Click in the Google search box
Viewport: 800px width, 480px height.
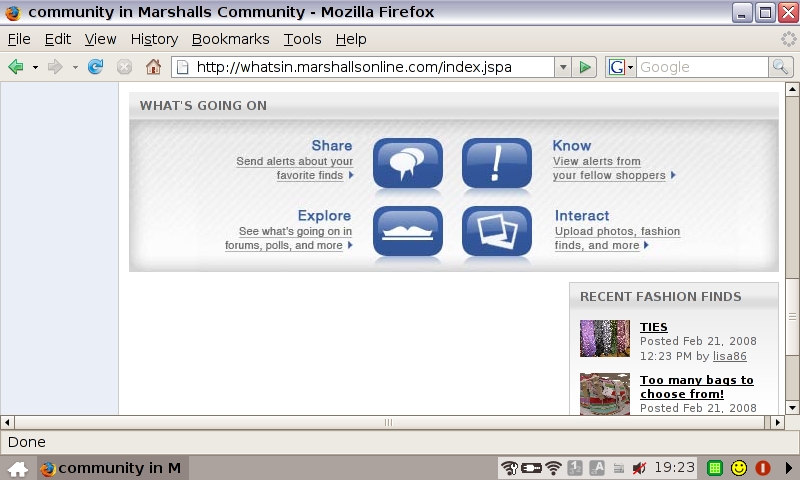pos(702,67)
